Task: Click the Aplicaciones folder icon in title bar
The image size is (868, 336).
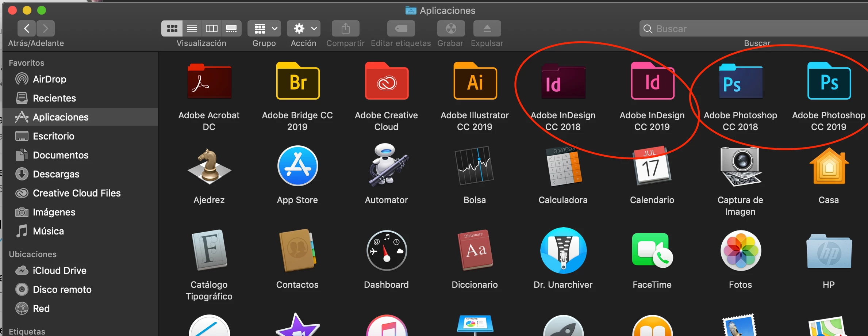Action: 411,10
